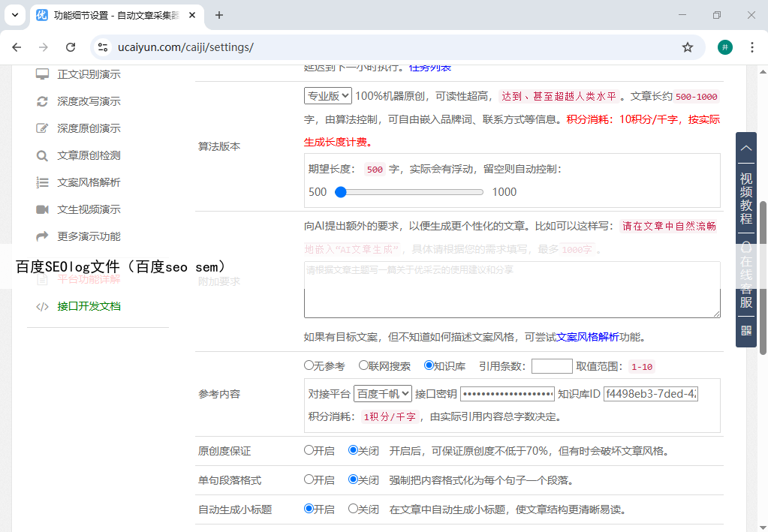Click the code icon beside 接口开发文档
The height and width of the screenshot is (532, 768).
(43, 306)
